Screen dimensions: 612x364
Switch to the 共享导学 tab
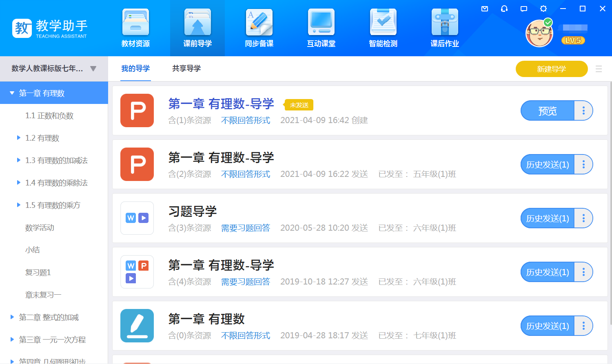point(186,68)
